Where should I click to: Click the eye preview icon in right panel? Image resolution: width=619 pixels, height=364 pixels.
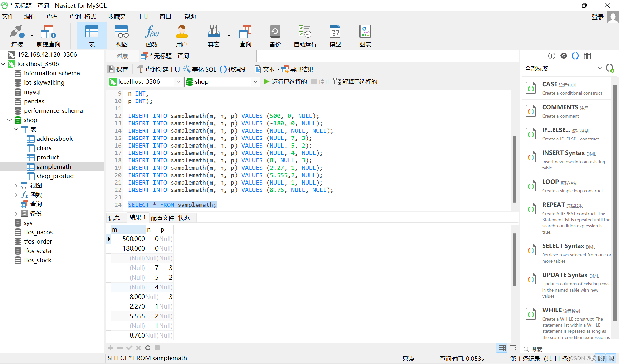[564, 56]
